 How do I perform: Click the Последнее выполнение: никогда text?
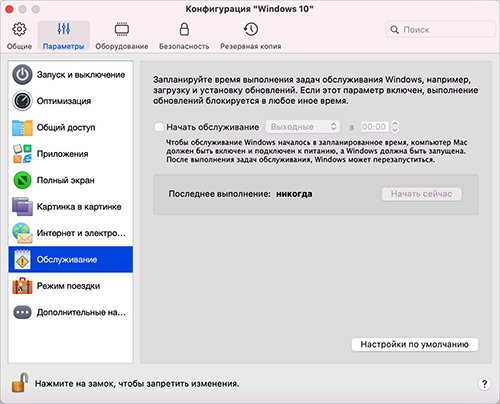[x=240, y=194]
